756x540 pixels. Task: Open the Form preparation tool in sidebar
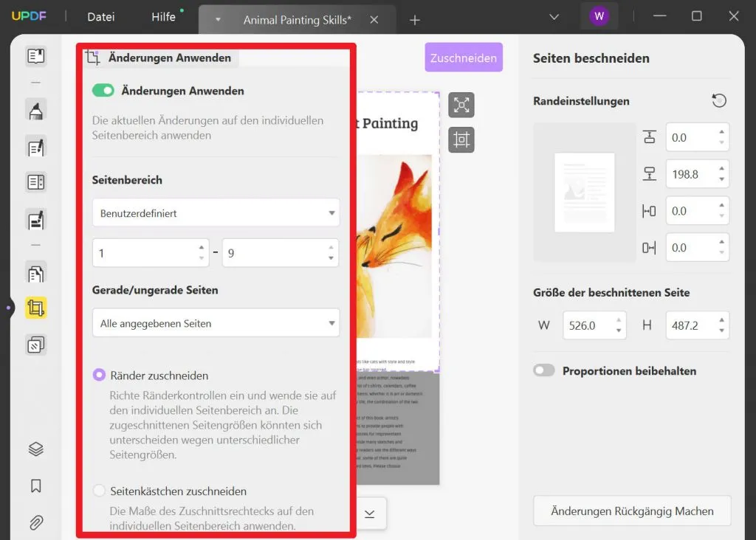[x=35, y=182]
